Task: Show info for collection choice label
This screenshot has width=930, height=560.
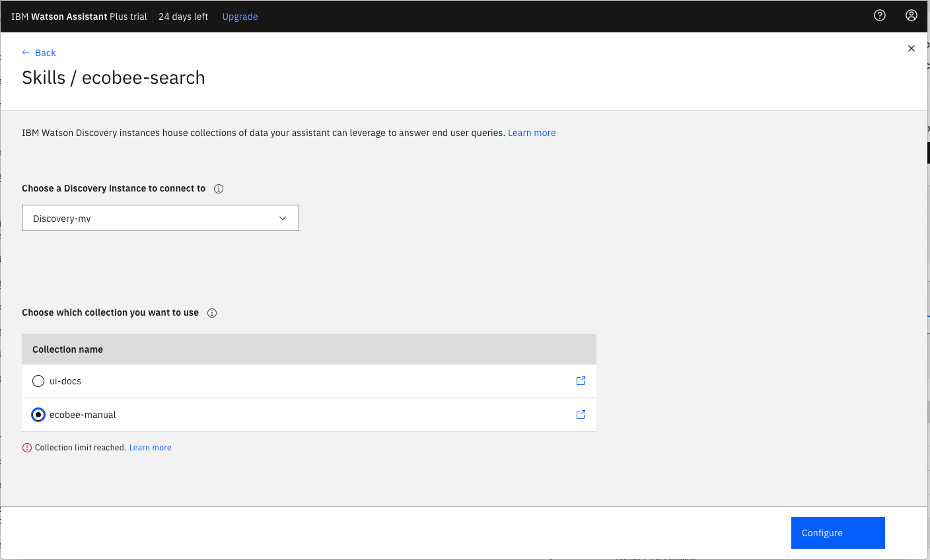Action: (x=212, y=313)
